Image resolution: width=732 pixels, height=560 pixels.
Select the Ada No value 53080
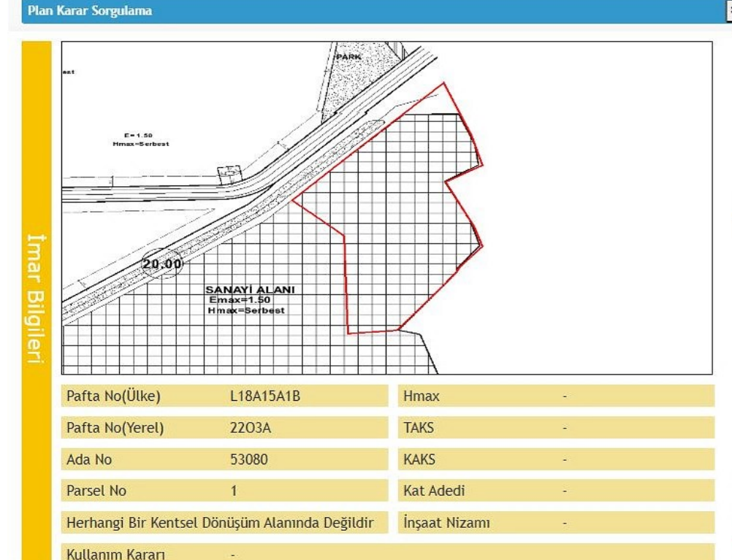click(x=248, y=459)
